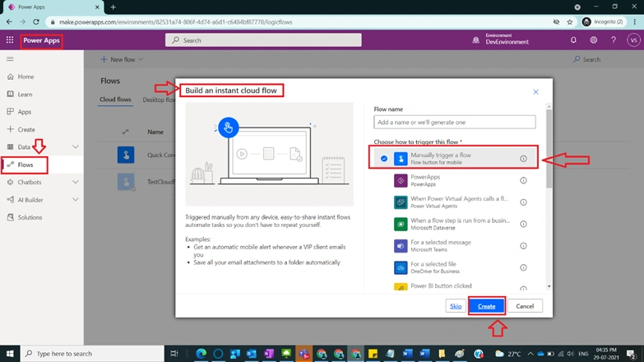Expand the Chatbots navigation section
The height and width of the screenshot is (362, 644).
pos(76,182)
